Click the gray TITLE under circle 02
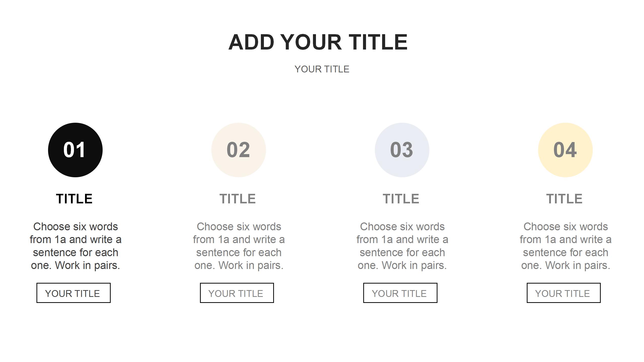The height and width of the screenshot is (362, 644). point(238,199)
